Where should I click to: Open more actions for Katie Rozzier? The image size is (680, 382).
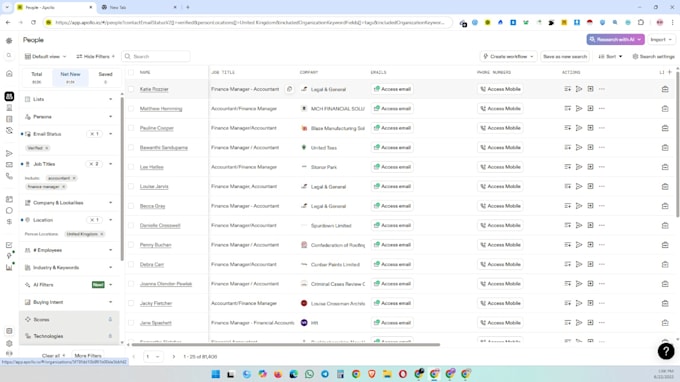(x=602, y=89)
